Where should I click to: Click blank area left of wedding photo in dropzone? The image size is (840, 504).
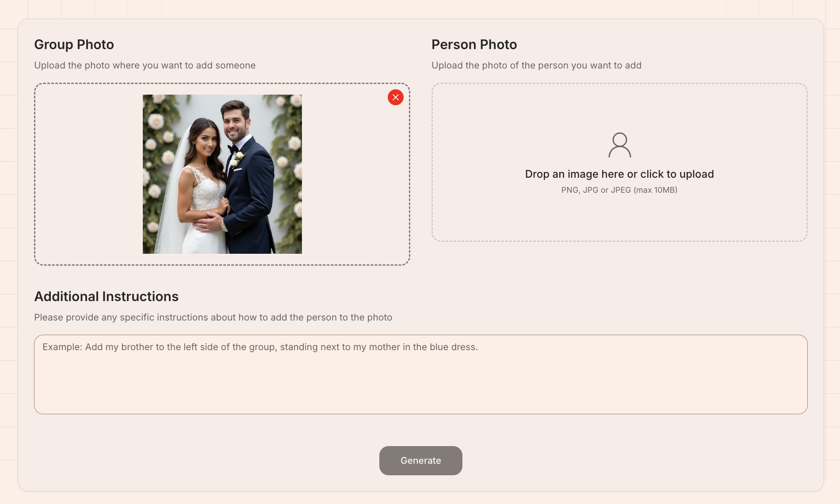point(88,174)
